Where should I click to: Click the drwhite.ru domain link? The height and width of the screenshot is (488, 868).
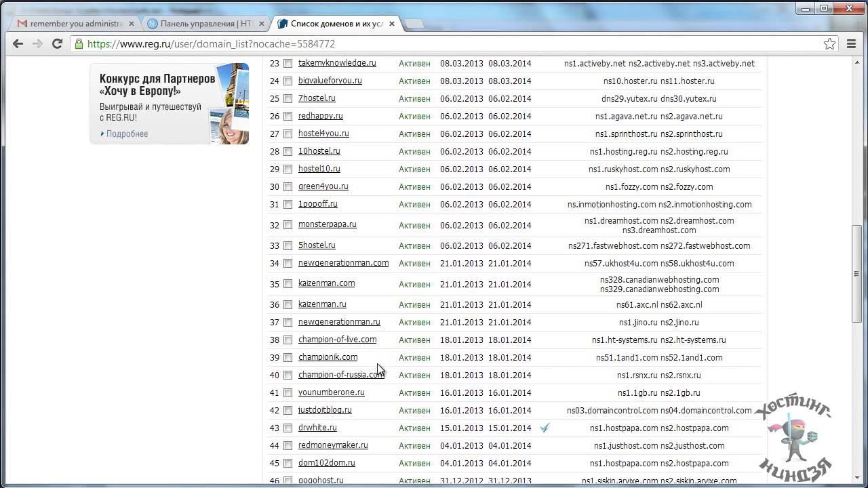pyautogui.click(x=317, y=428)
